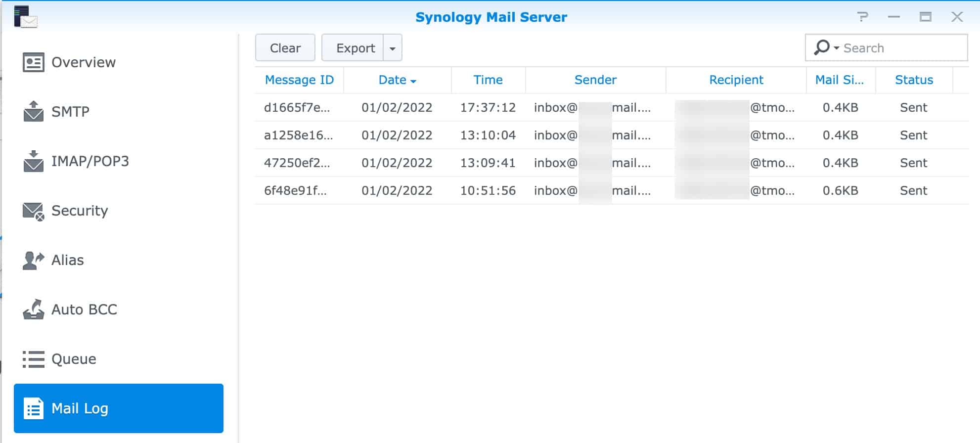Click sender of message 47250ef2...

pos(592,163)
